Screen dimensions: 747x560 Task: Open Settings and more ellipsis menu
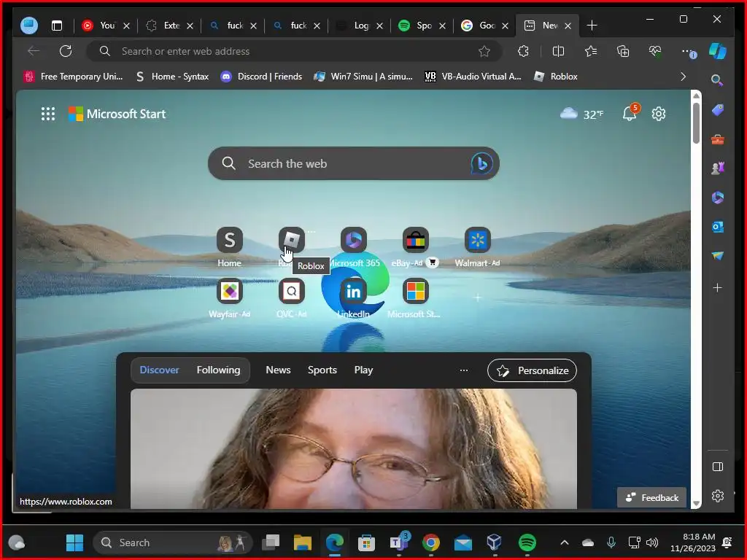tap(688, 52)
